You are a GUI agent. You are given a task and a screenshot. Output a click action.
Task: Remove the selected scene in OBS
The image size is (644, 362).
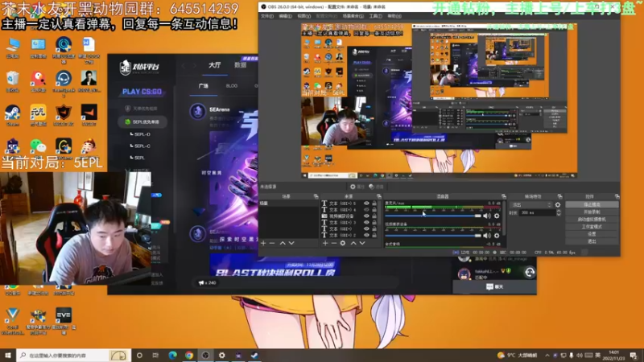point(272,244)
